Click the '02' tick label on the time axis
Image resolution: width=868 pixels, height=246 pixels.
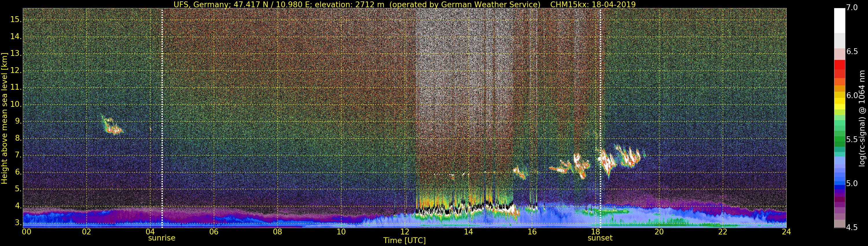click(87, 232)
